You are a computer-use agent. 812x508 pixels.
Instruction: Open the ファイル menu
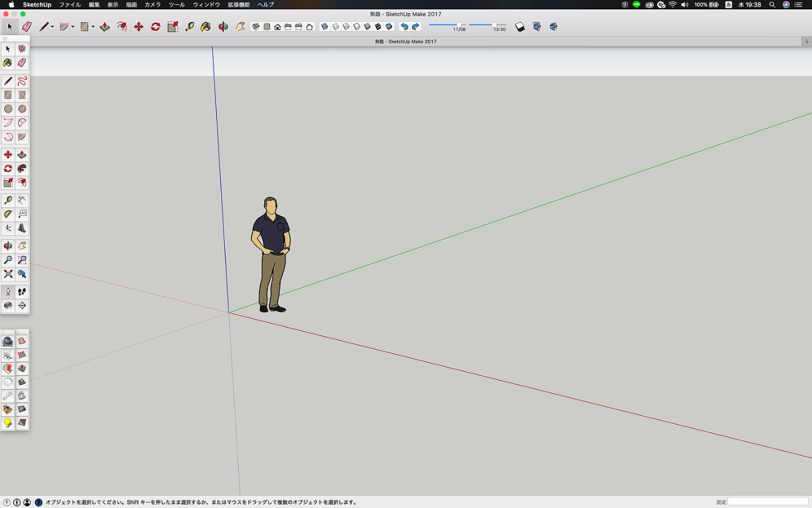click(70, 4)
